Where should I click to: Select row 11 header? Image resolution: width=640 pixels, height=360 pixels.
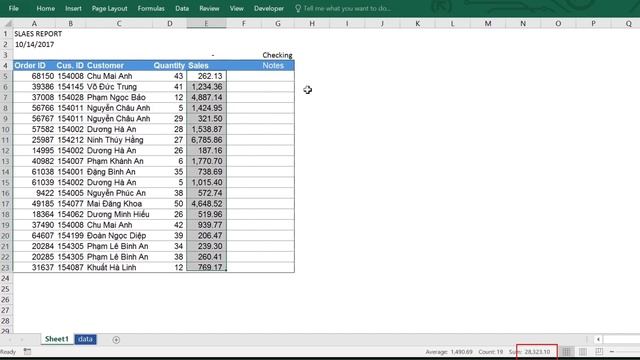pyautogui.click(x=6, y=140)
